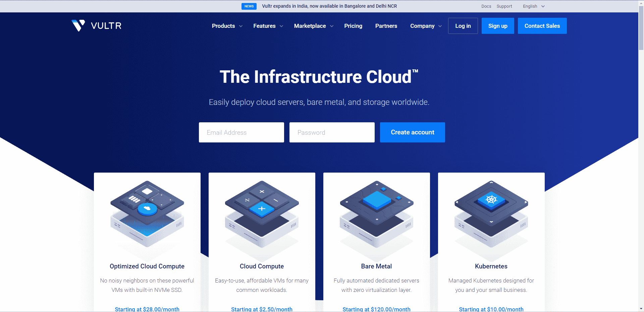Image resolution: width=644 pixels, height=312 pixels.
Task: Click the scrollbar down arrow
Action: (x=641, y=309)
